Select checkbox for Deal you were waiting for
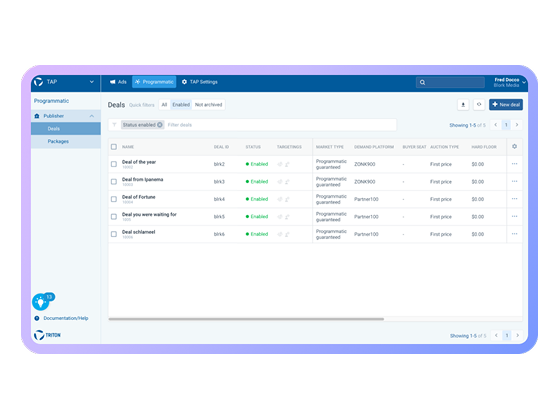Screen dimensions: 560x420 [114, 217]
